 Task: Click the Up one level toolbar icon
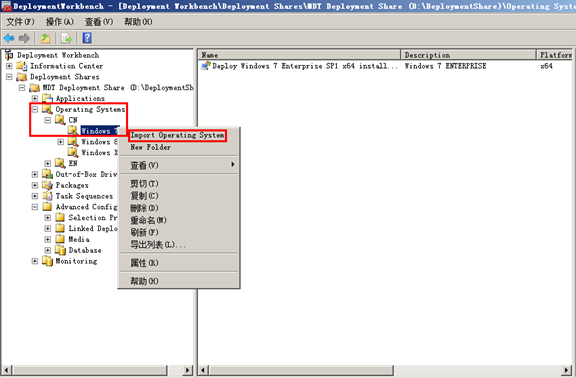tap(46, 38)
